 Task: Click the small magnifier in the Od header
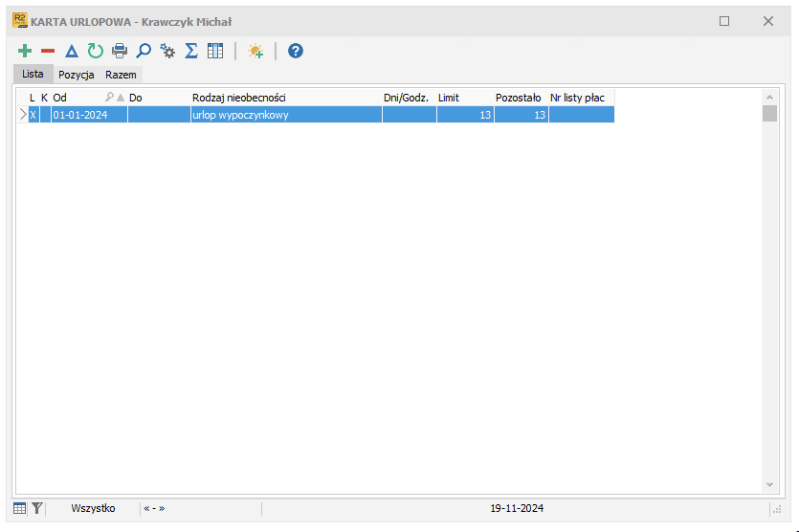(109, 97)
